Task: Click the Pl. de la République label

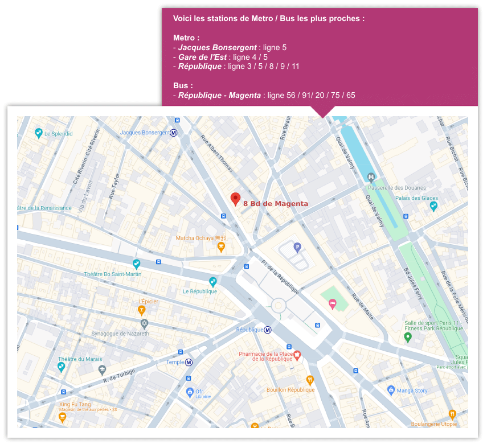Action: [280, 277]
